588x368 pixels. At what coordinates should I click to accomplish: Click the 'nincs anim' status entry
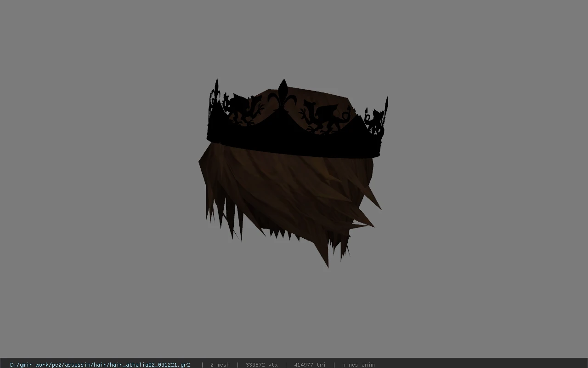coord(358,365)
